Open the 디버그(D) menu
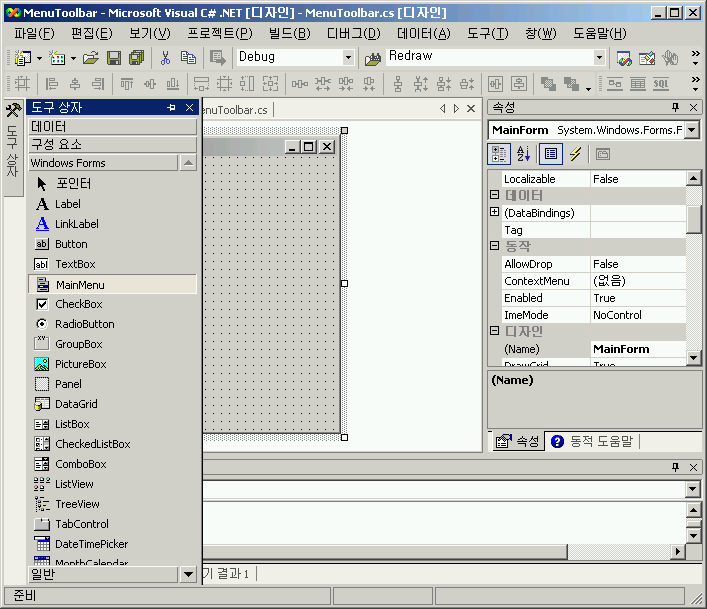The width and height of the screenshot is (707, 609). (353, 33)
